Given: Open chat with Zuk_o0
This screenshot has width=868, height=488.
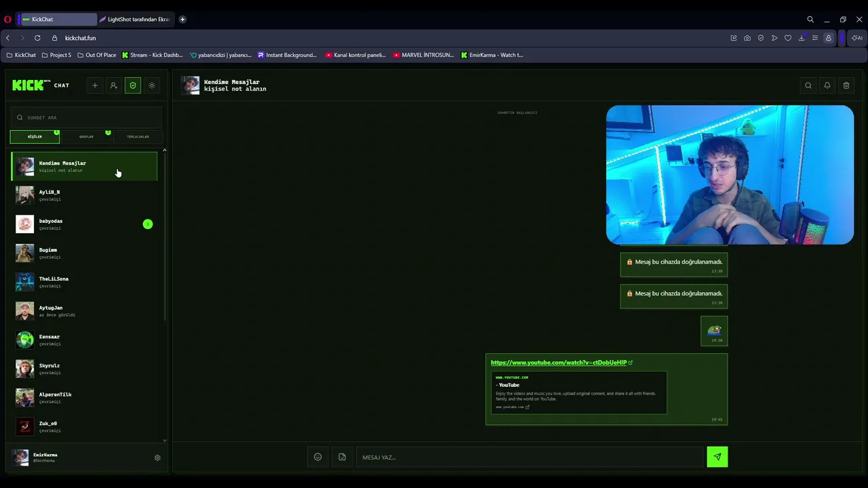Looking at the screenshot, I should 84,427.
